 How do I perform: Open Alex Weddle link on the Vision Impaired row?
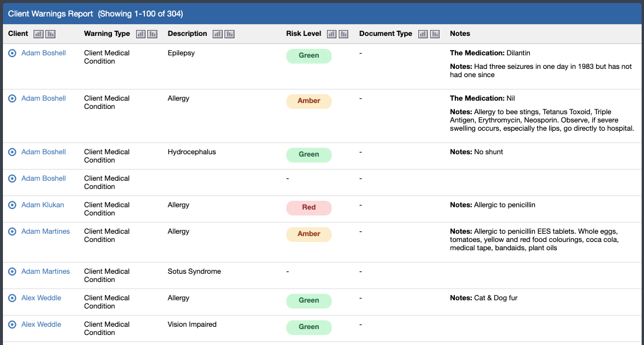click(41, 324)
